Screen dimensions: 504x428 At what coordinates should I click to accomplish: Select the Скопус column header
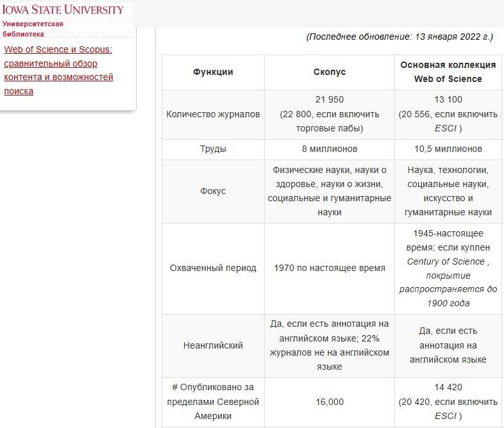tap(330, 72)
